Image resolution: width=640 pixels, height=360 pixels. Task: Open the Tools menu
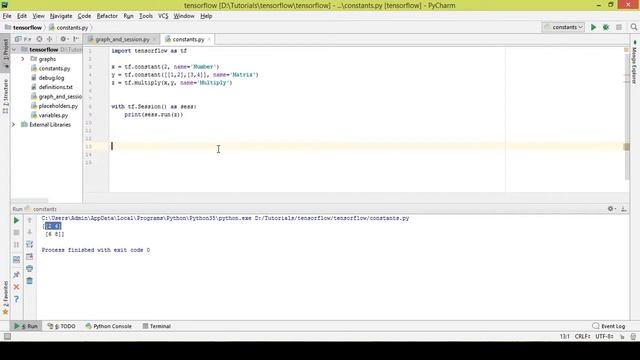(146, 16)
